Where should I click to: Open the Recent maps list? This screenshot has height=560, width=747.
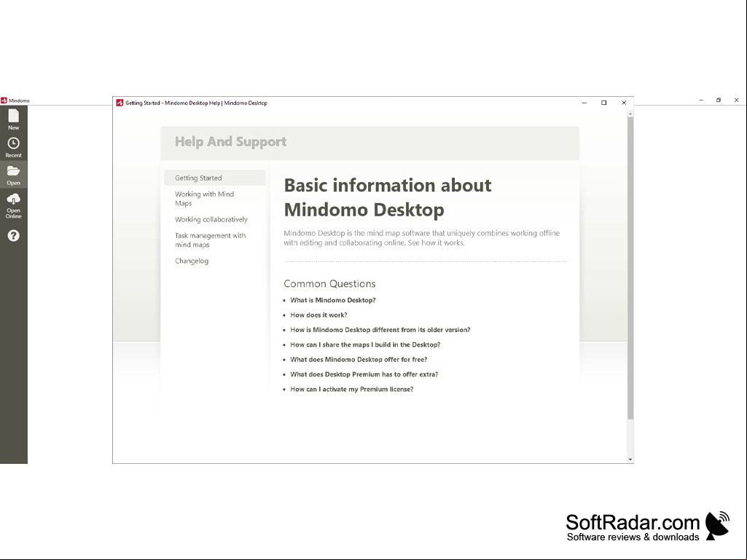(13, 147)
